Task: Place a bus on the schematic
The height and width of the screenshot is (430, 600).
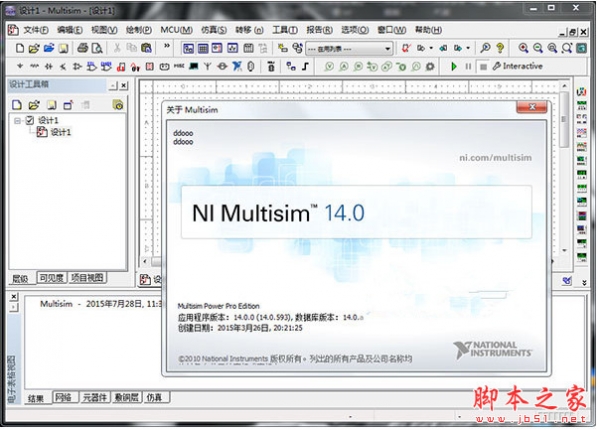Action: pos(305,66)
